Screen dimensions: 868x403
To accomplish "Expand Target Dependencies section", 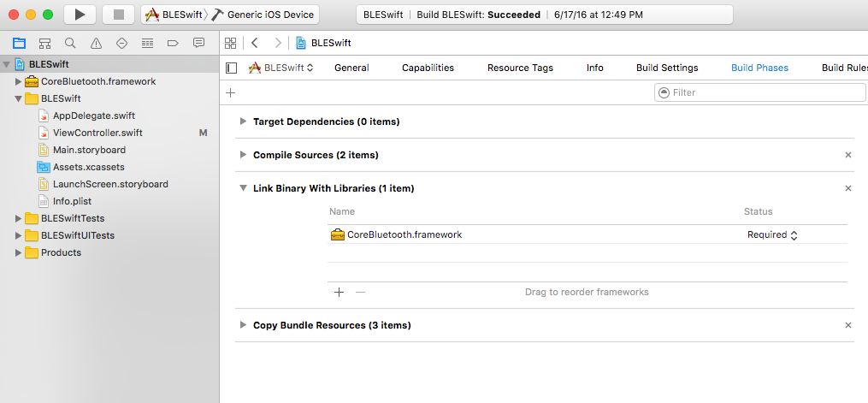I will point(243,121).
